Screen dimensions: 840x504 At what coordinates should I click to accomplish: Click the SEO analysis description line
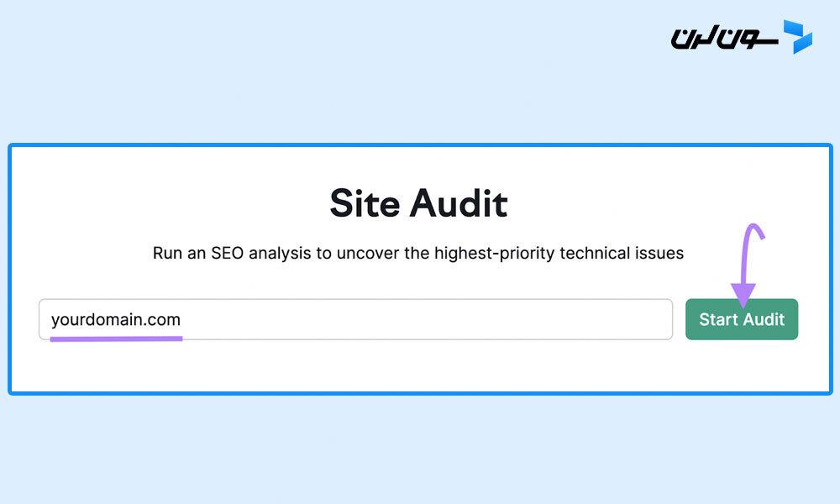(x=418, y=253)
